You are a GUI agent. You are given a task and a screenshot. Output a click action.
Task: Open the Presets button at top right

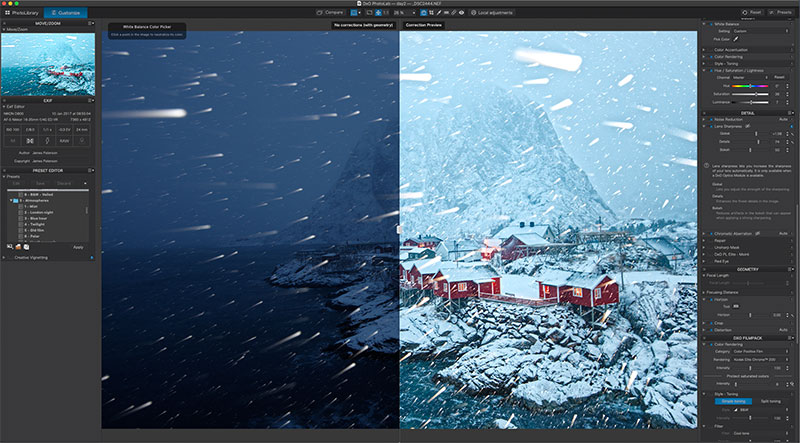[x=780, y=12]
